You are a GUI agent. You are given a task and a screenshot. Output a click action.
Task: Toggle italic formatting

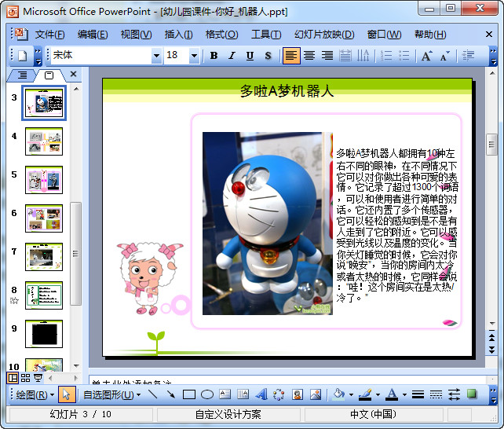click(x=232, y=56)
